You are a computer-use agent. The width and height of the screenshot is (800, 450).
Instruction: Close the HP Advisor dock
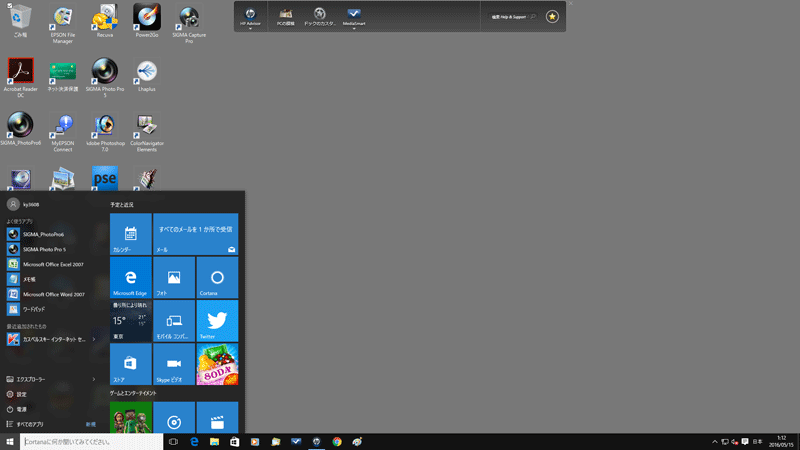[570, 4]
